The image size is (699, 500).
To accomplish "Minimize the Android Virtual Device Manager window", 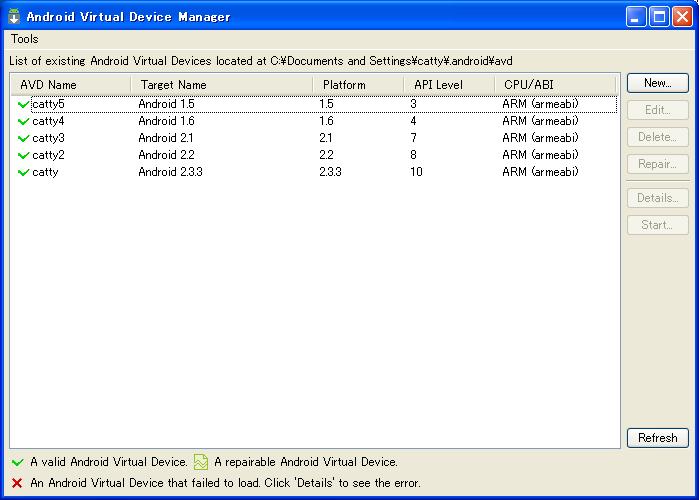I will (x=636, y=17).
